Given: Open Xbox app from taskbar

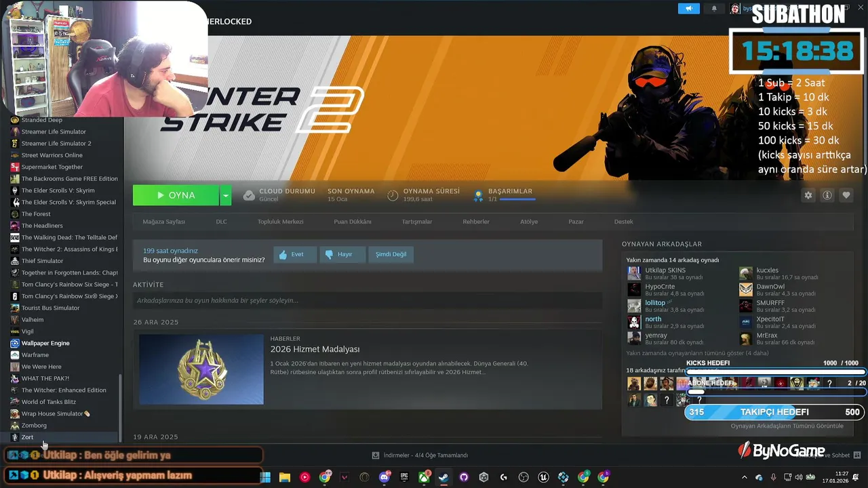Looking at the screenshot, I should [424, 477].
